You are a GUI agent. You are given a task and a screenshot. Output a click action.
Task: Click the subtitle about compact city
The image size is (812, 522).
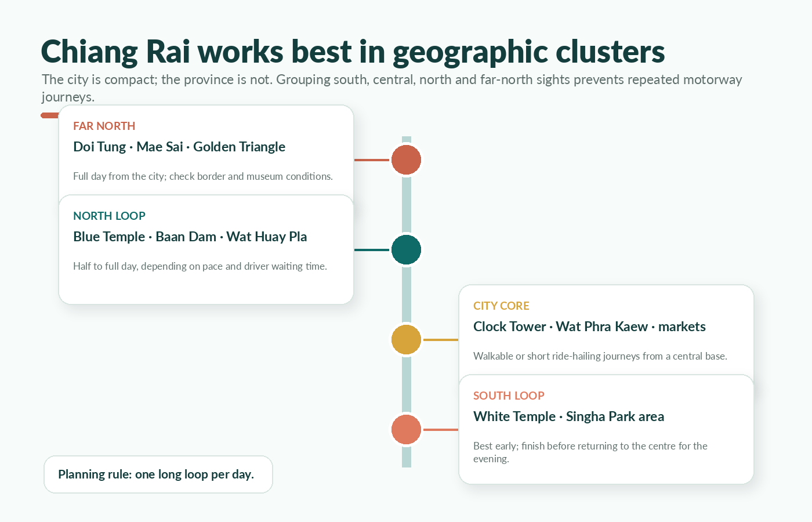coord(392,88)
